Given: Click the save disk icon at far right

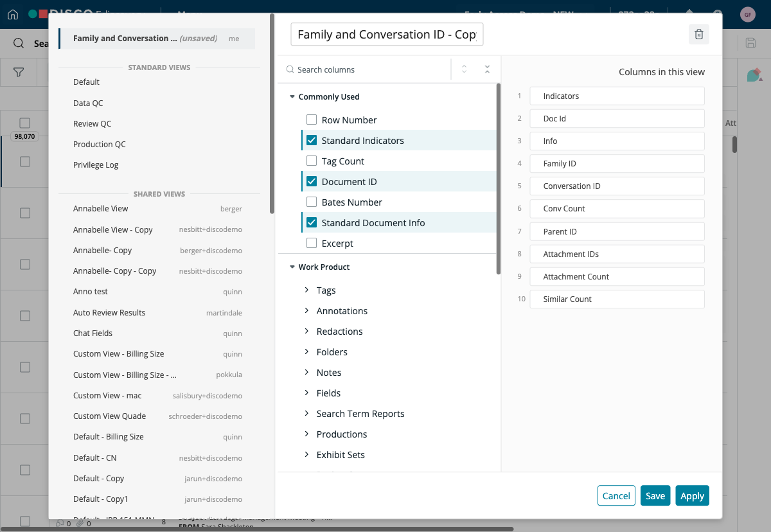Looking at the screenshot, I should (750, 43).
